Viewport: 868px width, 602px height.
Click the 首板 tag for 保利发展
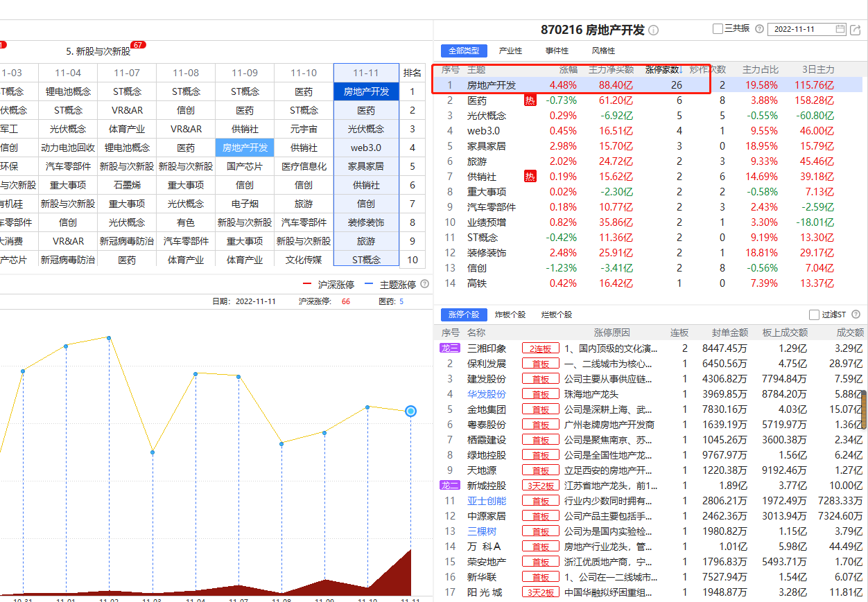click(541, 364)
